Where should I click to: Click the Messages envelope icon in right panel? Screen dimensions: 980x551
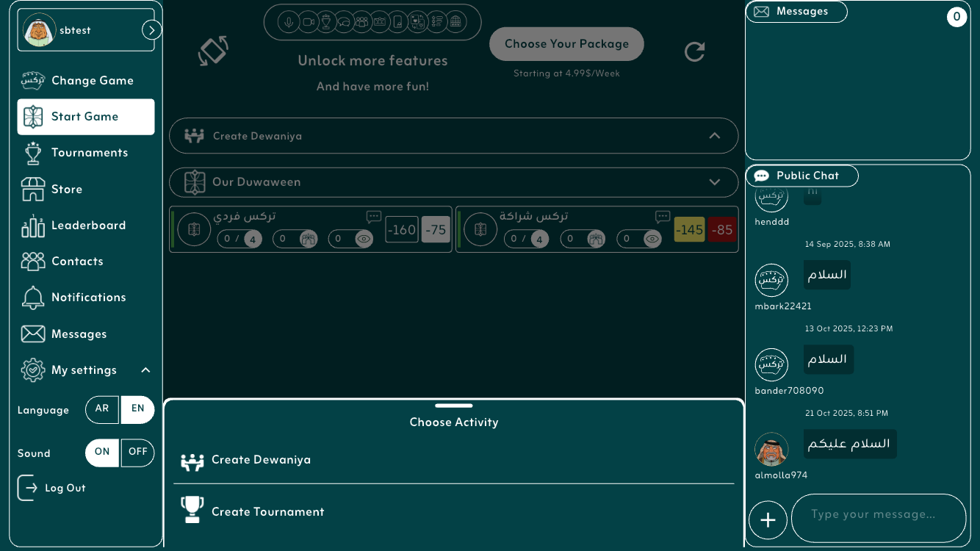(x=762, y=12)
